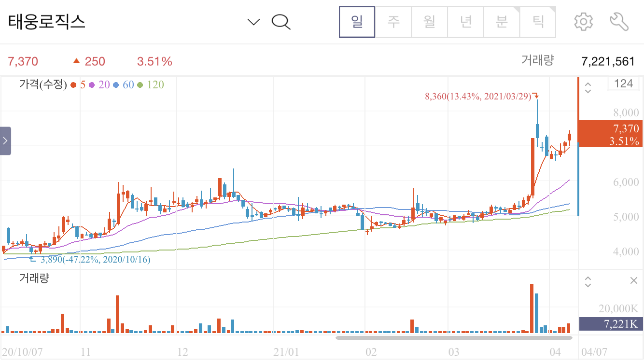Switch to the 주 (weekly) tab
The height and width of the screenshot is (362, 644).
coord(393,22)
